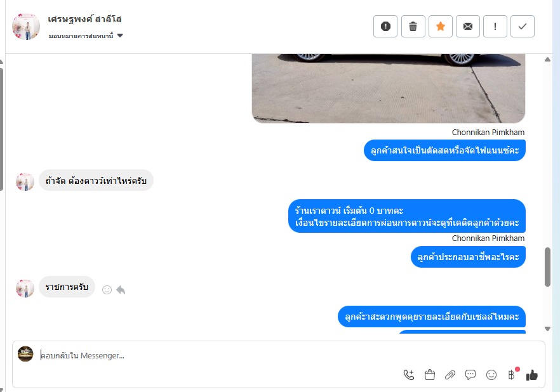Open the customer profile picture in header

(25, 27)
